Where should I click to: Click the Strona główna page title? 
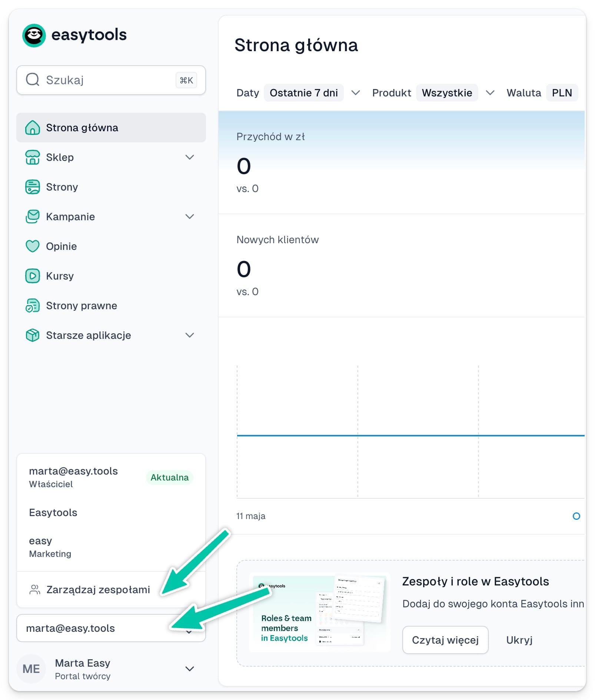click(x=296, y=45)
